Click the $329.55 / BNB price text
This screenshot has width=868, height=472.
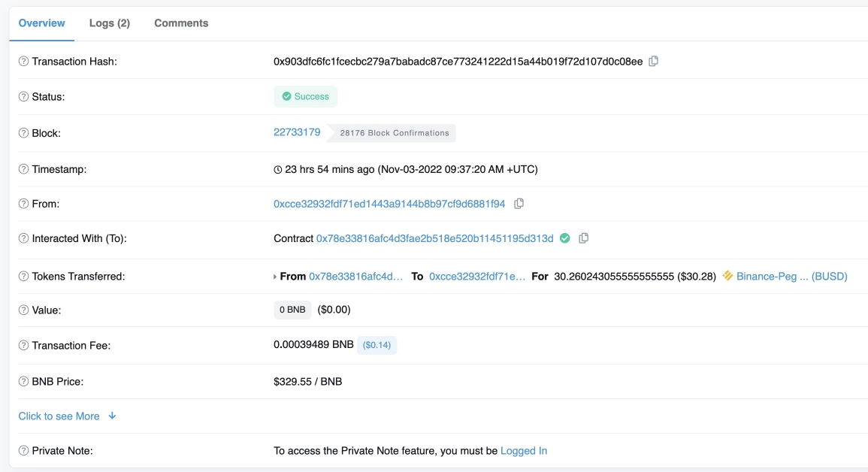[x=308, y=381]
